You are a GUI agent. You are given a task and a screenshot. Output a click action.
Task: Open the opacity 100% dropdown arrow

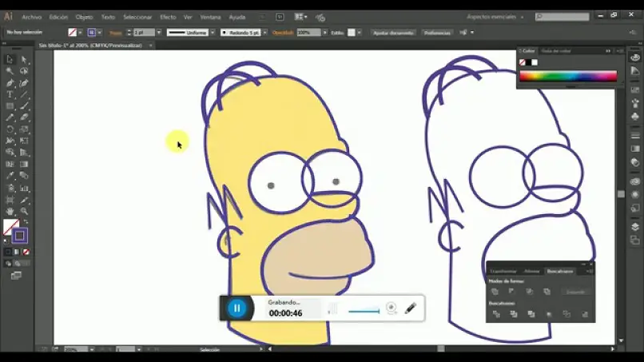tap(325, 33)
